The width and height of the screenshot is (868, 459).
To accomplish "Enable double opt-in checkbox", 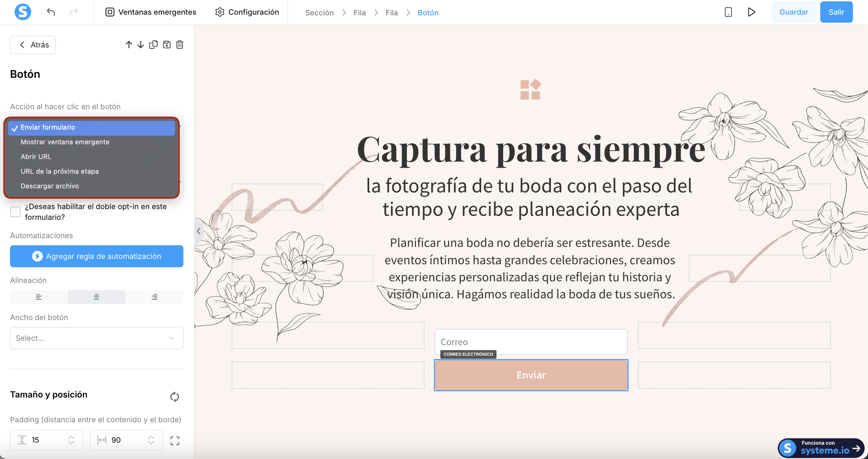I will [15, 212].
